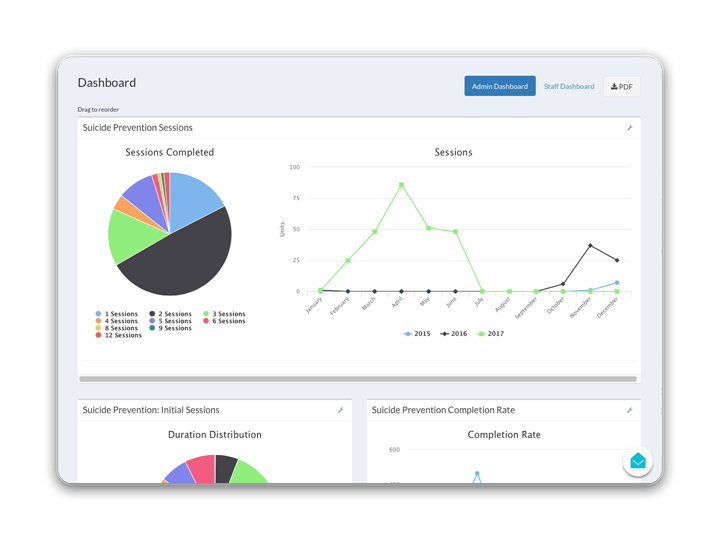
Task: Toggle 5 Sessions legend item
Action: point(170,321)
